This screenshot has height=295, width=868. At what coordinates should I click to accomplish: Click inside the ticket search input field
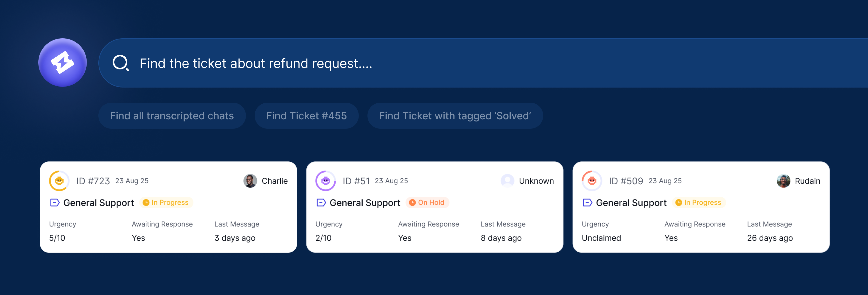[337, 63]
